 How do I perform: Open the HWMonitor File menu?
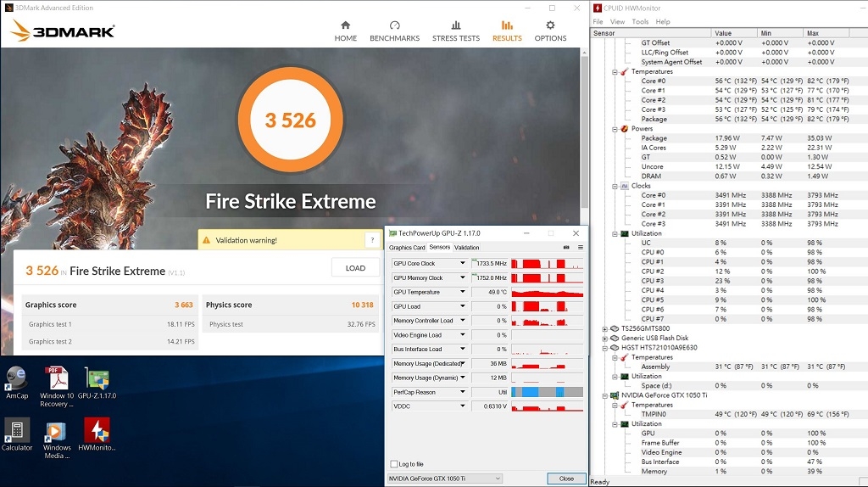(x=598, y=21)
